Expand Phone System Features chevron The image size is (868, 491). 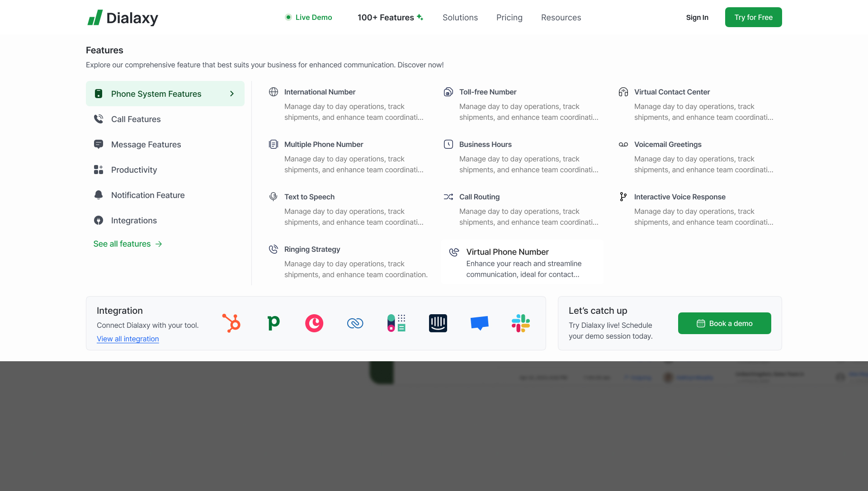232,94
